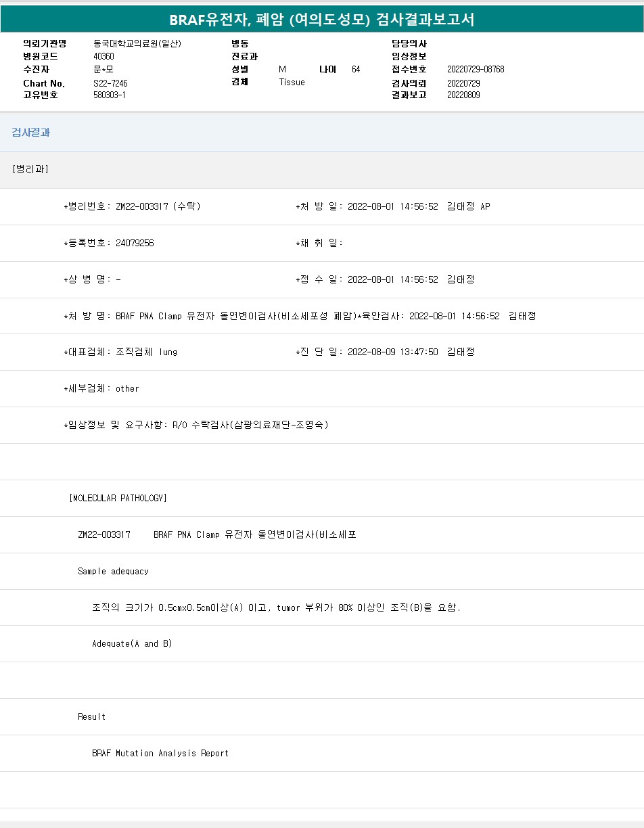Click the '임상정보' header label

point(409,56)
